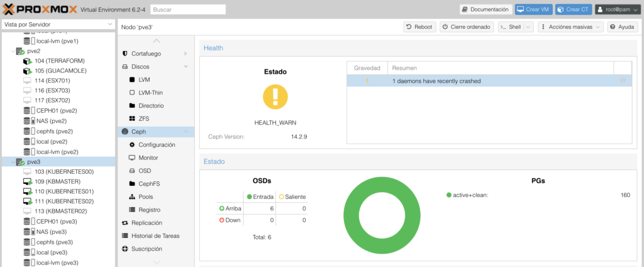
Task: Click the LVM square icon
Action: pos(132,80)
